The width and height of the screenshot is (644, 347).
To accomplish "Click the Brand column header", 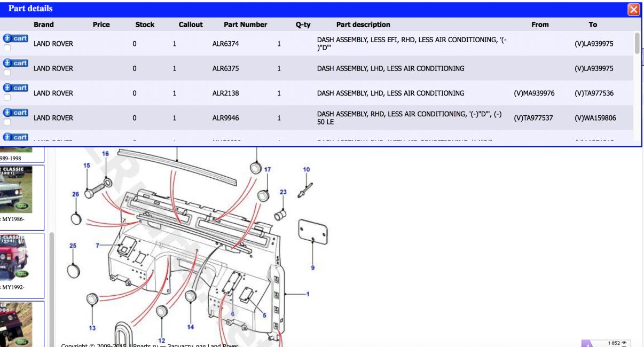I will point(44,25).
